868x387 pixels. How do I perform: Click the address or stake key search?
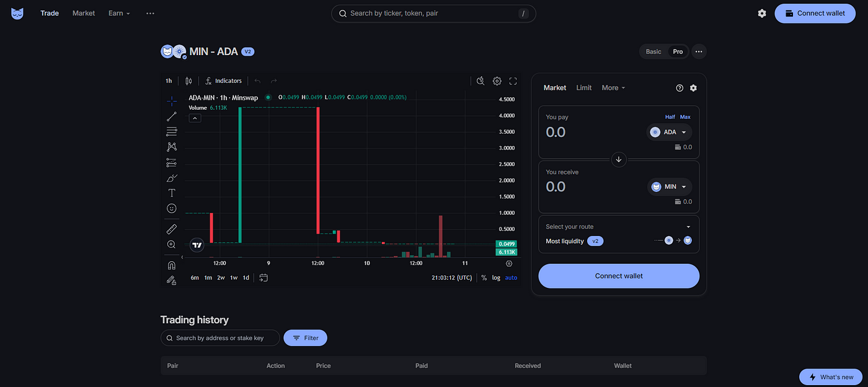[x=220, y=338]
